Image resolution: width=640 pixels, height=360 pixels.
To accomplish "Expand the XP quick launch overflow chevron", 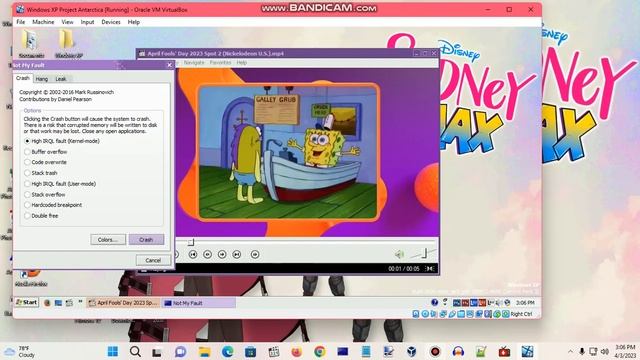I will [80, 302].
